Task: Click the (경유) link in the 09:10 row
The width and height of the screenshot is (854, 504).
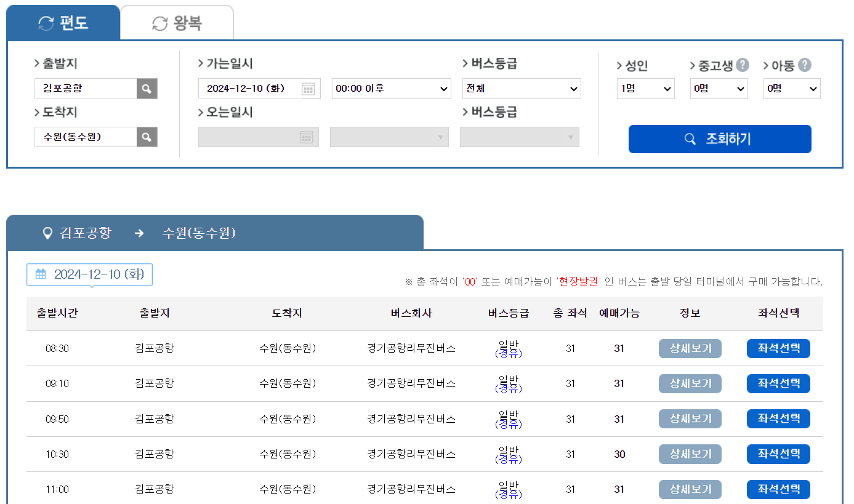Action: pyautogui.click(x=509, y=389)
